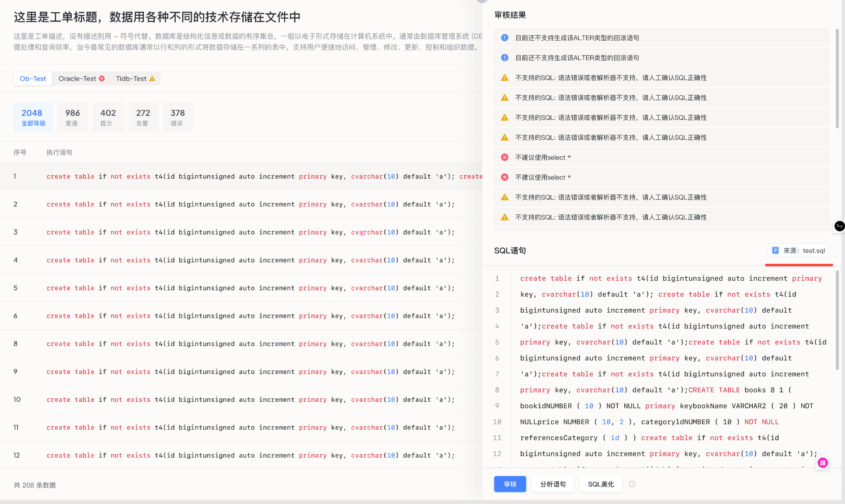Click the yellow warning triangle on 不支持的SQL result
This screenshot has height=504, width=845.
coord(505,77)
